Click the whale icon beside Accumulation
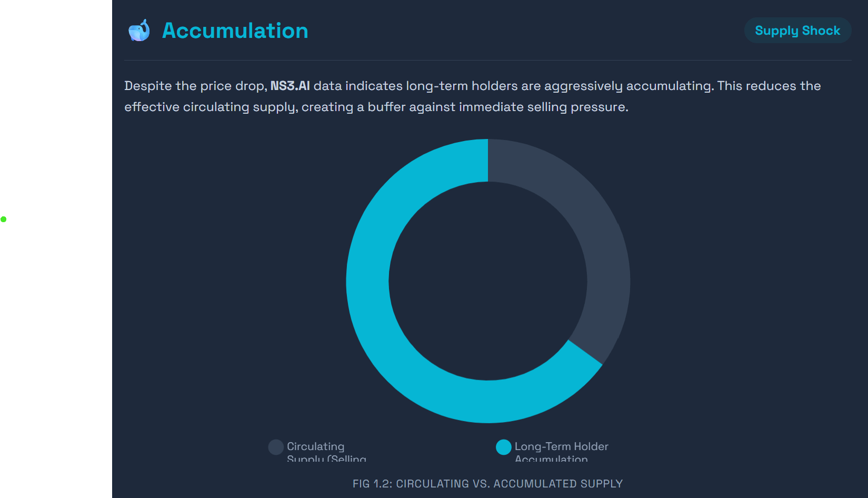Image resolution: width=868 pixels, height=498 pixels. (139, 31)
